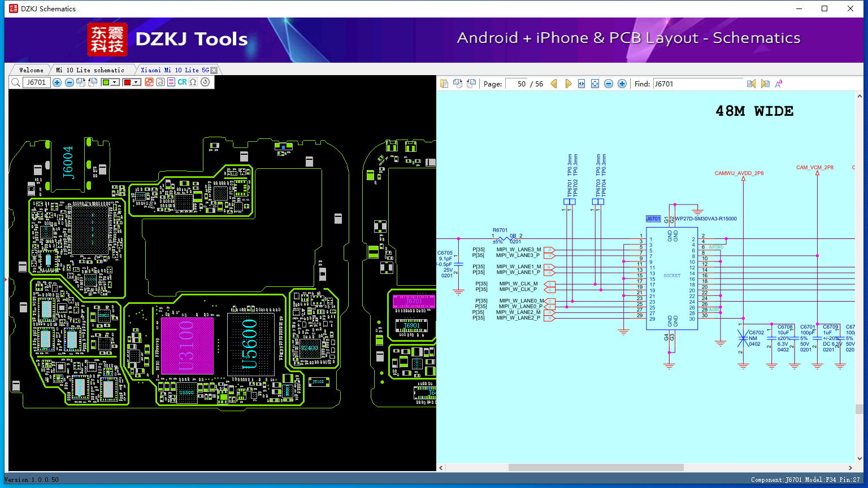The width and height of the screenshot is (868, 488).
Task: Click the J6701 label in schematic
Action: pos(653,219)
